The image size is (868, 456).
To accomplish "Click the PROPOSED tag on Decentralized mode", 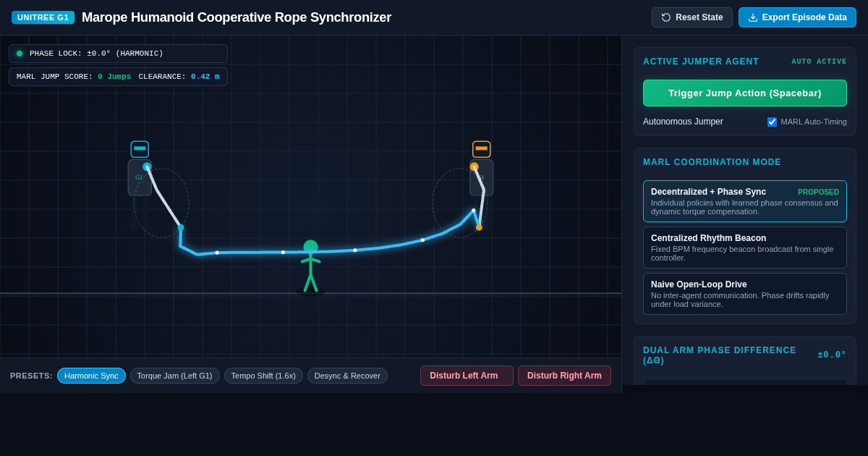I will pyautogui.click(x=818, y=192).
